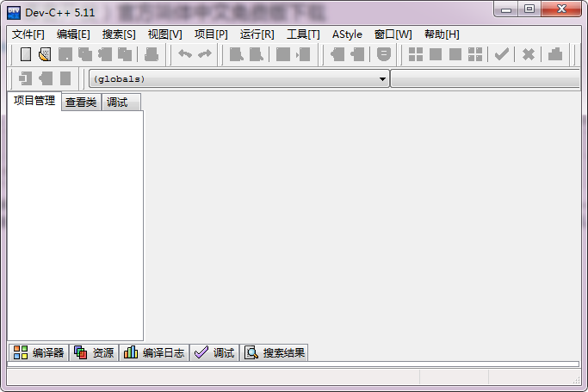The width and height of the screenshot is (588, 392).
Task: Switch to the 查看类 tab
Action: 81,103
